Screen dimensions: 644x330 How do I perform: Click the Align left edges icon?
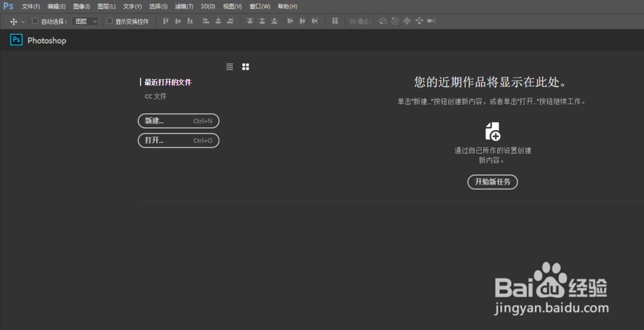[x=206, y=21]
